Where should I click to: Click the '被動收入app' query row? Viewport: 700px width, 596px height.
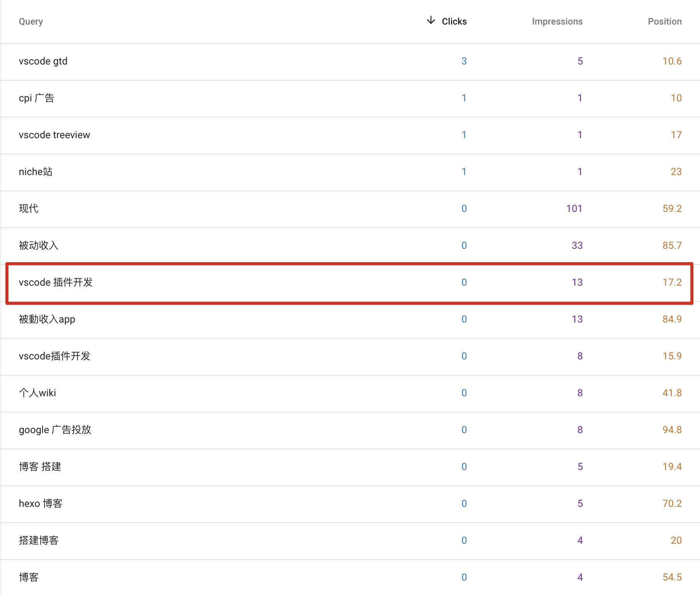point(47,320)
